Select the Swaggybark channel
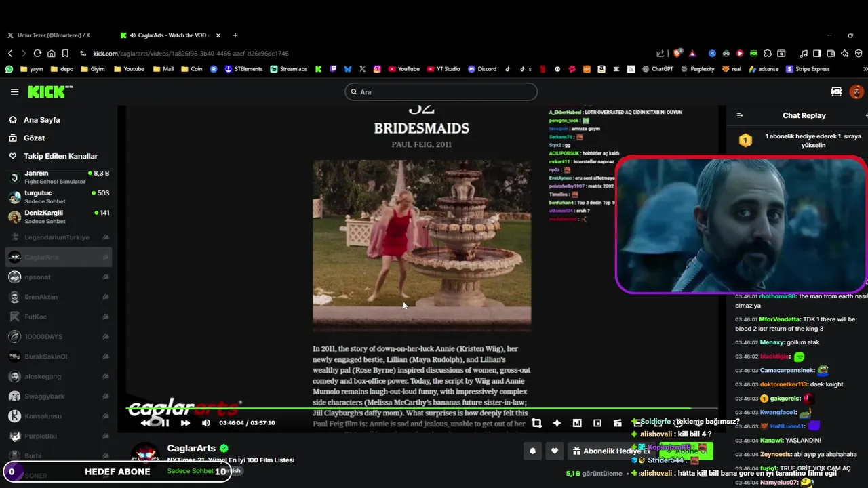This screenshot has height=488, width=868. click(x=58, y=396)
